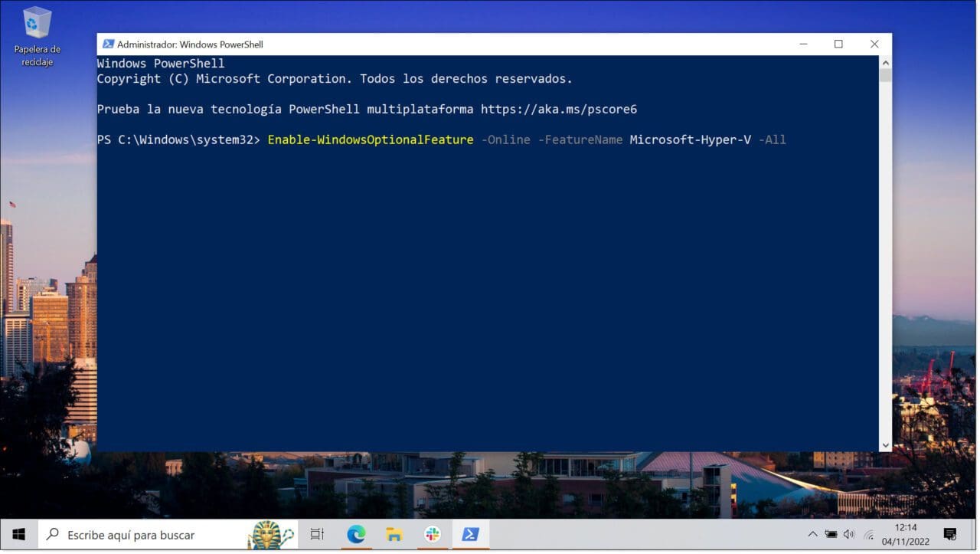Click the -All parameter text
Image resolution: width=980 pixels, height=554 pixels.
[x=773, y=139]
